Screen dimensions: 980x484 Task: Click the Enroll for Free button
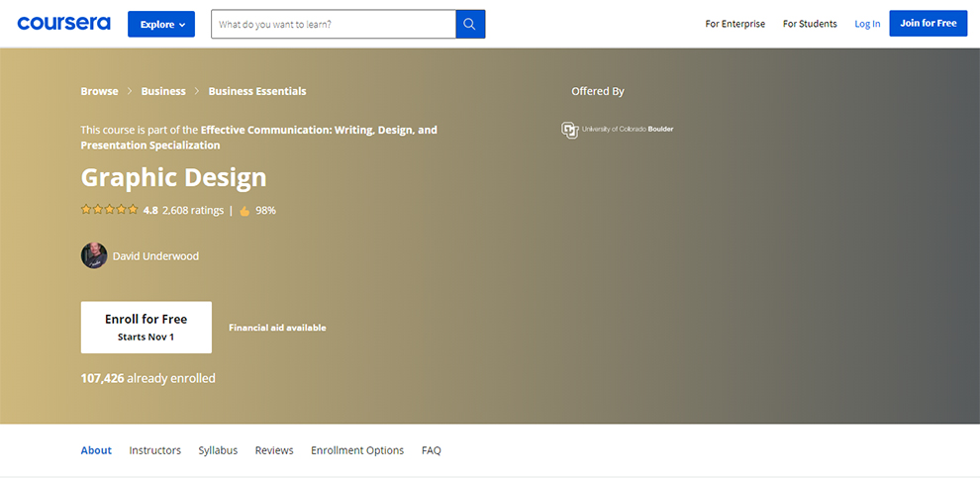147,327
